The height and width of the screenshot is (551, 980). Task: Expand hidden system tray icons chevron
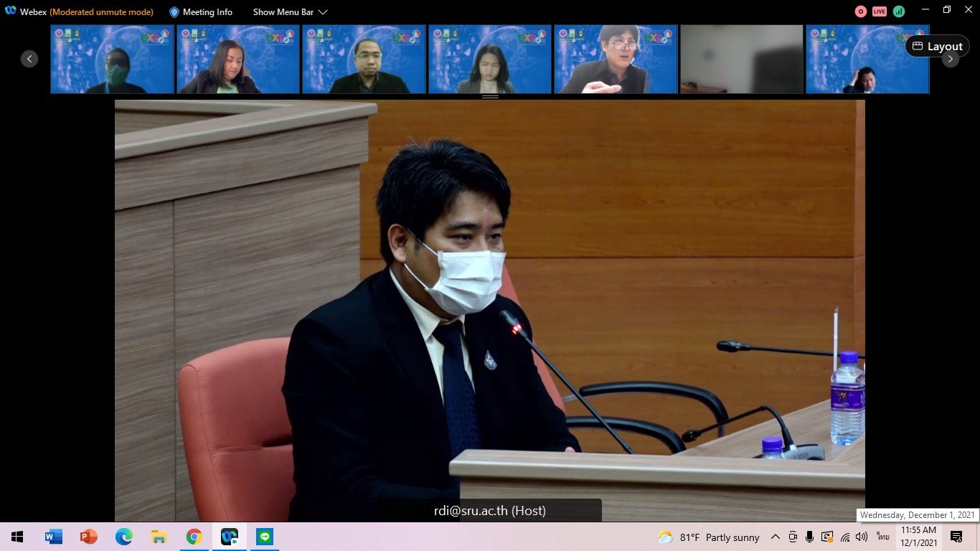776,537
